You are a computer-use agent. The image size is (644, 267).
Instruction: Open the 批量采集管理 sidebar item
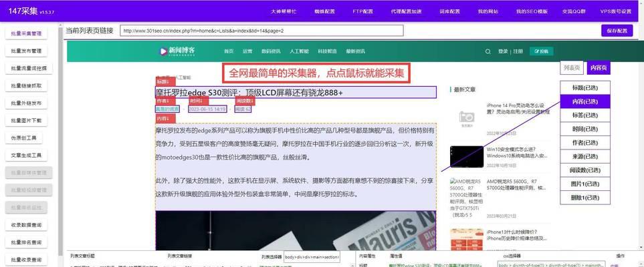[26, 33]
